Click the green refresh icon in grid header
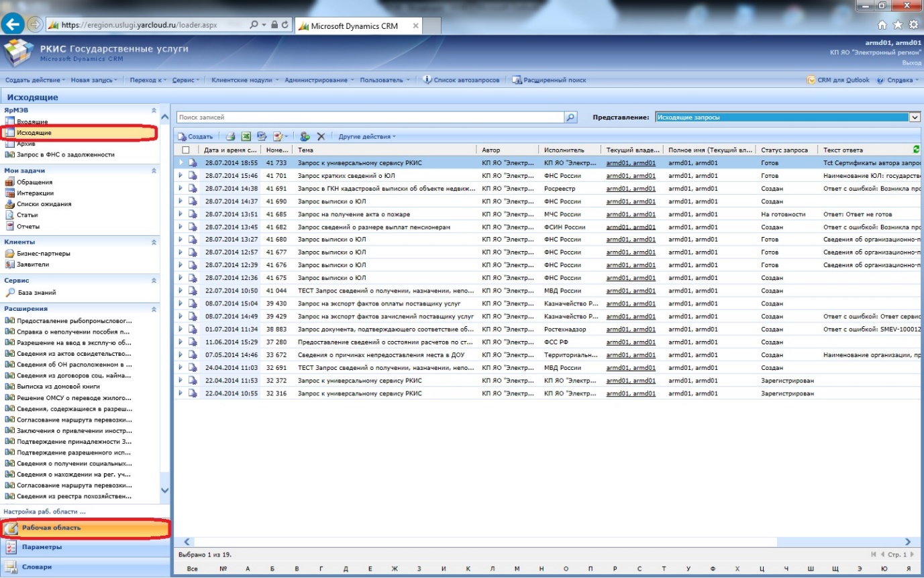The height and width of the screenshot is (578, 924). tap(917, 149)
